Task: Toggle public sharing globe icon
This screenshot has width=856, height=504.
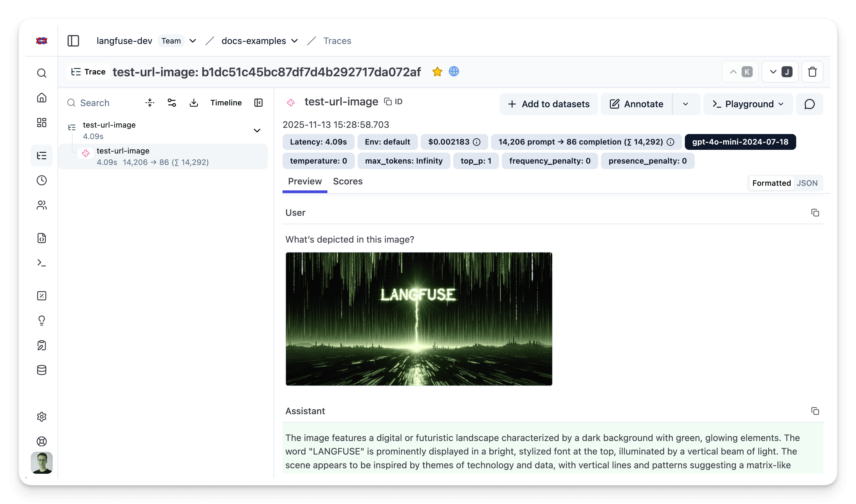Action: 454,72
